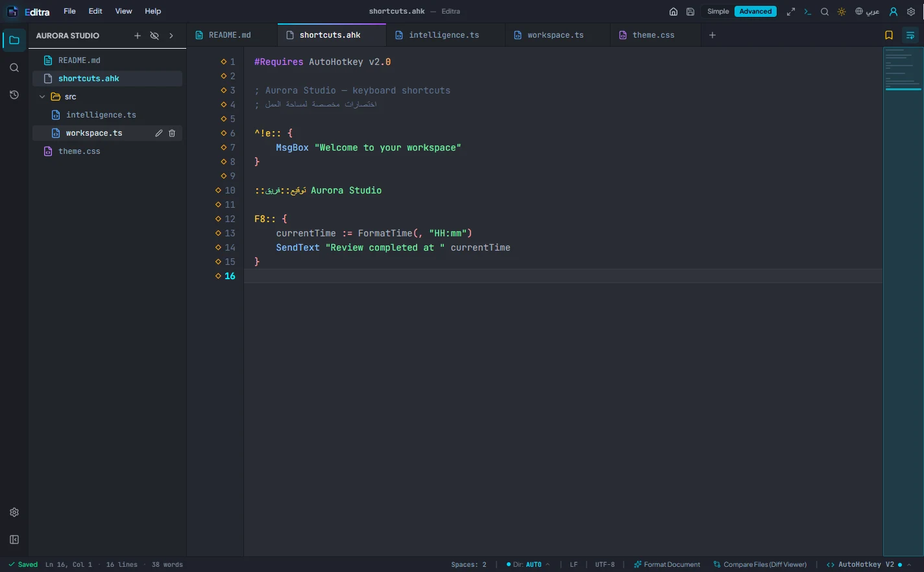Click the Saved status indicator
Viewport: 924px width, 572px height.
coord(23,565)
